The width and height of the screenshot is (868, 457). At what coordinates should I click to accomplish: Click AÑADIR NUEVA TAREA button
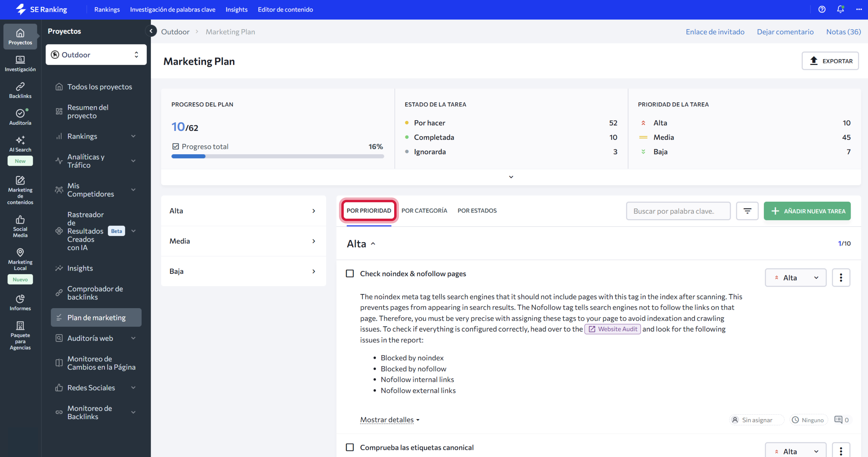pyautogui.click(x=807, y=211)
